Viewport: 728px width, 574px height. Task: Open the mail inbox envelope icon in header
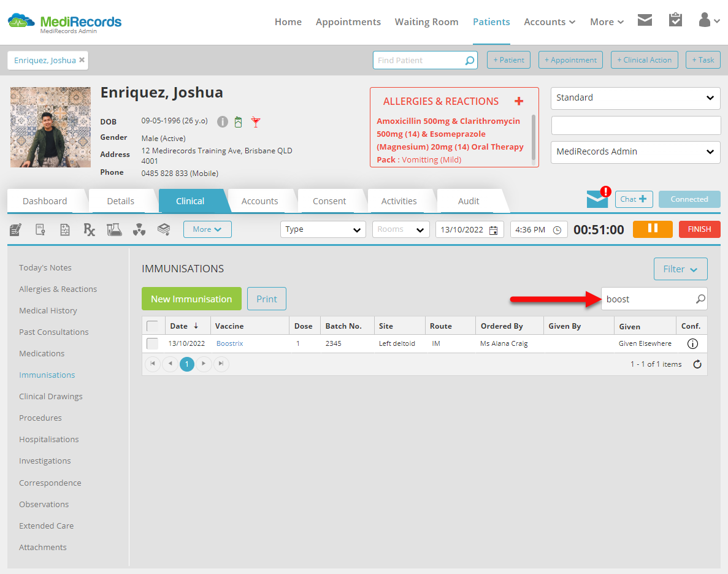tap(645, 20)
